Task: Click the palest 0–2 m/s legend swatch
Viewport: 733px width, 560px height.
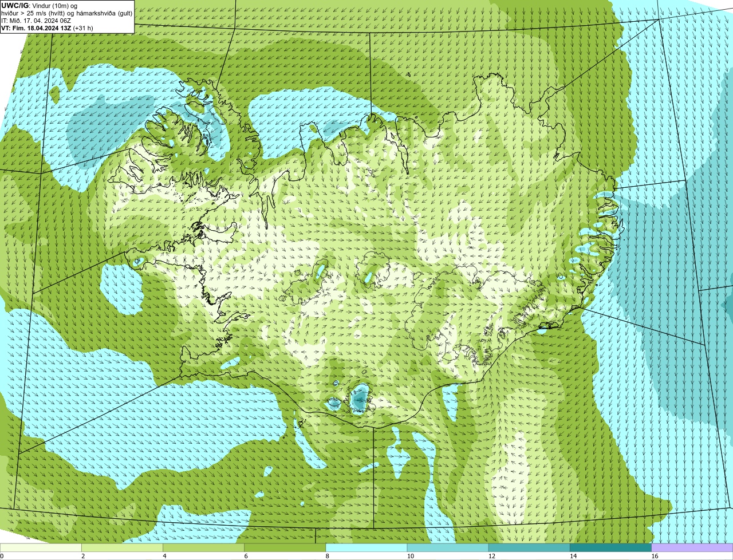Action: 41,547
